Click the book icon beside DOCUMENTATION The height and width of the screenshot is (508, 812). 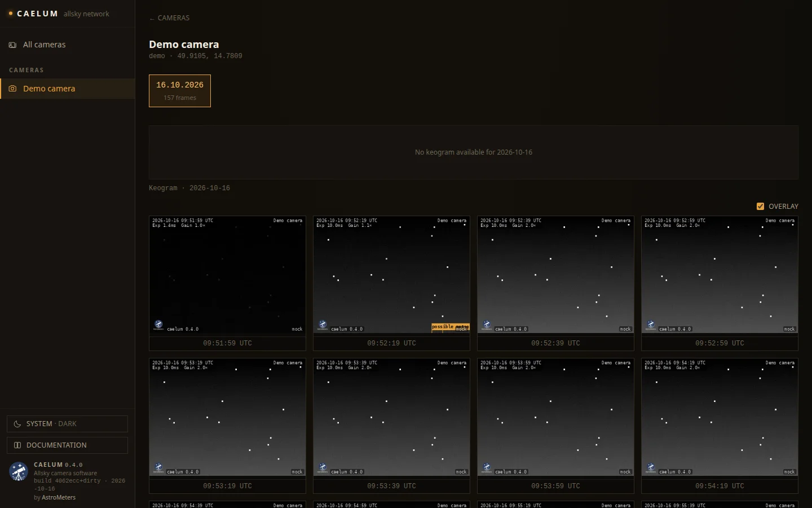(x=17, y=445)
